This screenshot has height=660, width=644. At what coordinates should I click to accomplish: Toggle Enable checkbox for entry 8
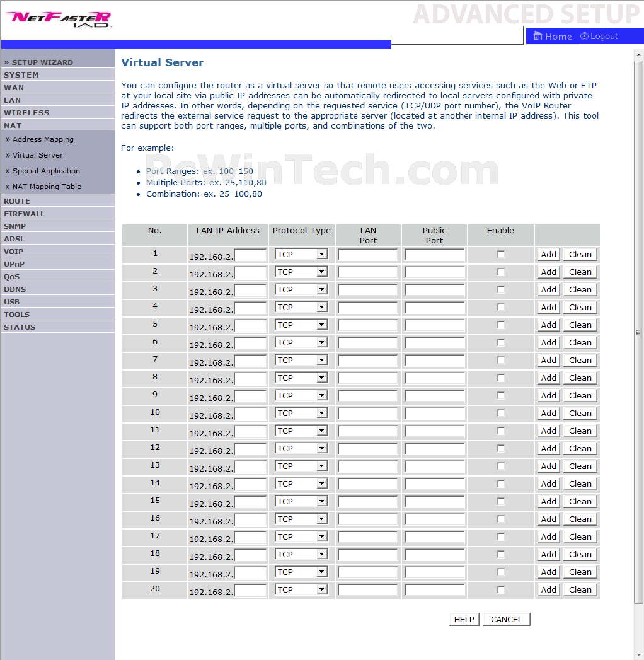(x=500, y=378)
